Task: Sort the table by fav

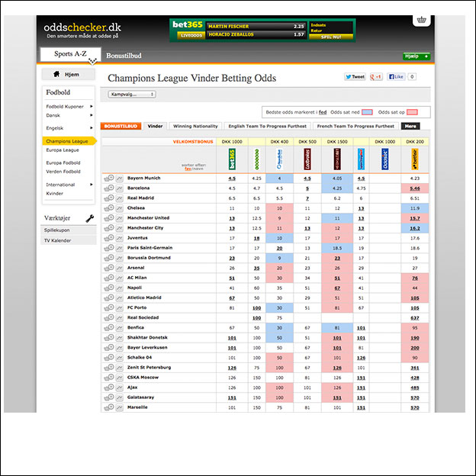Action: [188, 169]
